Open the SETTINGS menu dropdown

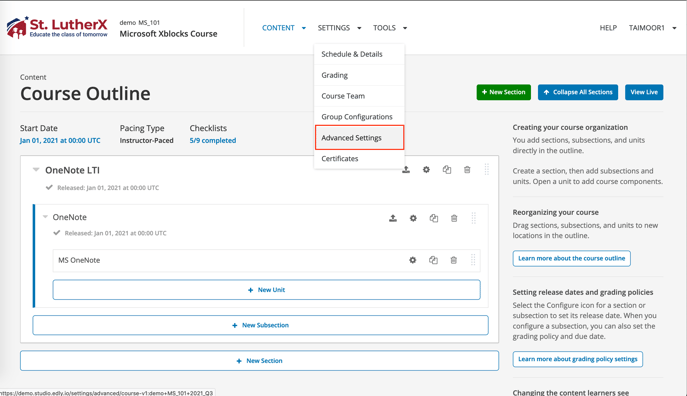(x=340, y=28)
